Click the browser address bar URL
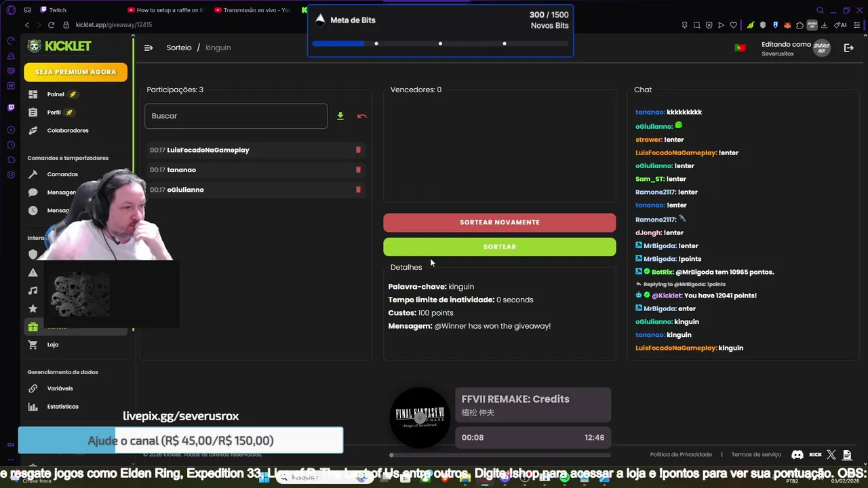Viewport: 868px width, 488px height. [x=114, y=25]
